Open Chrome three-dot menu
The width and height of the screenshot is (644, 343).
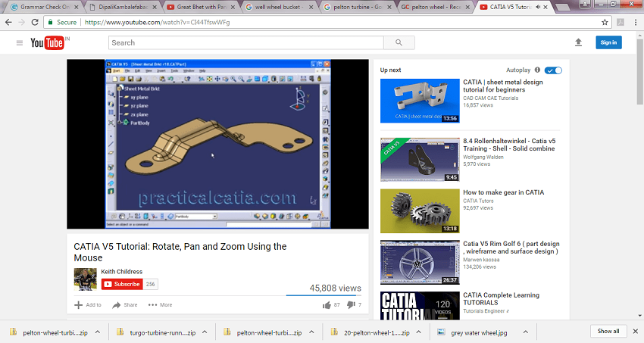pos(636,22)
